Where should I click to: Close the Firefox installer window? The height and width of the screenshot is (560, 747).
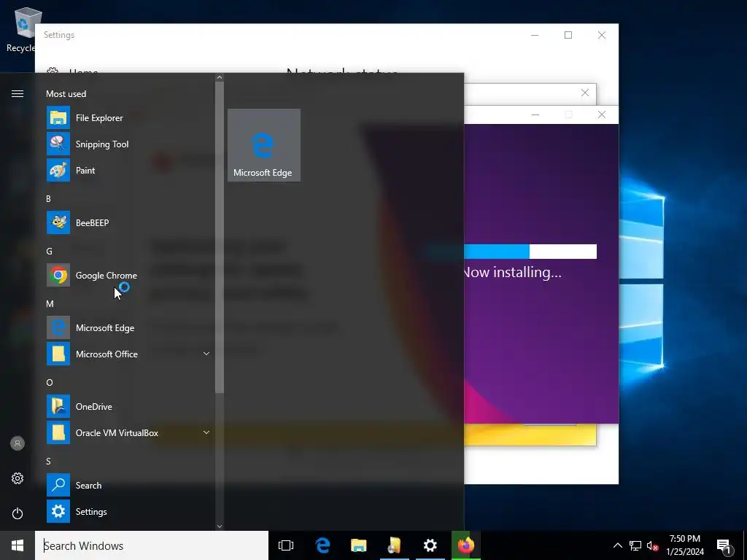602,114
